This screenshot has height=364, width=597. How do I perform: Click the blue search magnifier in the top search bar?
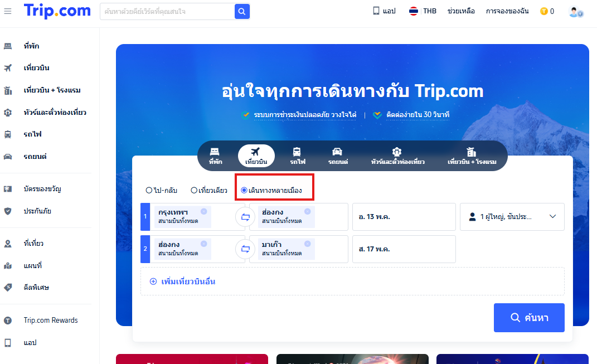[242, 11]
